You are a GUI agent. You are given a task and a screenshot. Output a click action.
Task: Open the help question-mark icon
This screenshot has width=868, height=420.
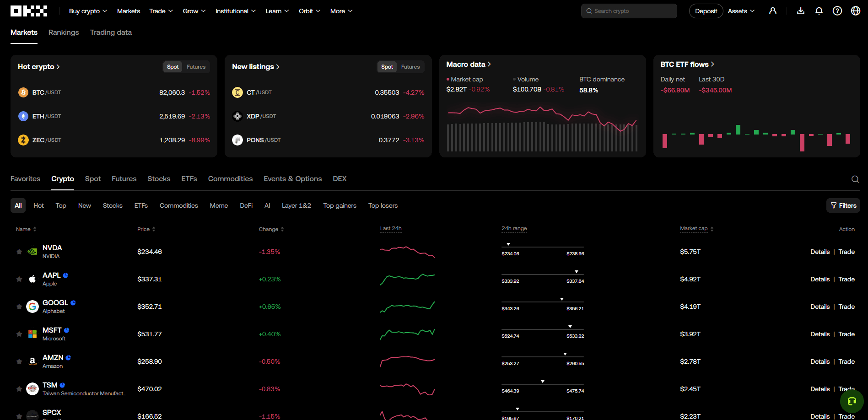(x=837, y=11)
